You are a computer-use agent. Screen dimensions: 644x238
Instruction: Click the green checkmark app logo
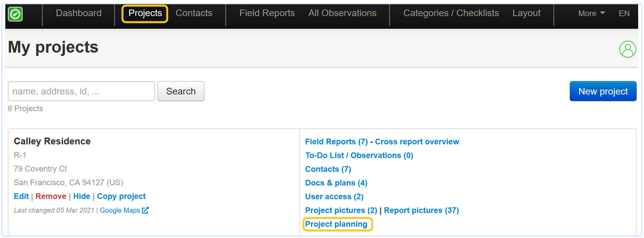16,14
